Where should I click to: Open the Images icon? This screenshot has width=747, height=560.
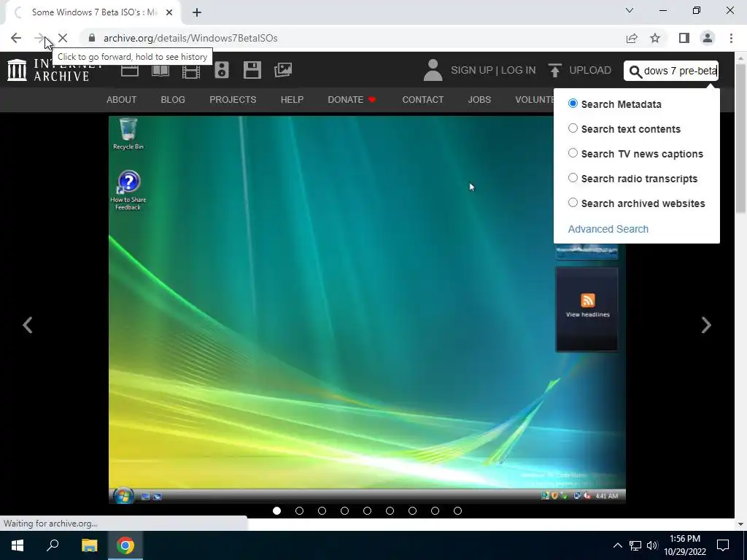click(283, 70)
